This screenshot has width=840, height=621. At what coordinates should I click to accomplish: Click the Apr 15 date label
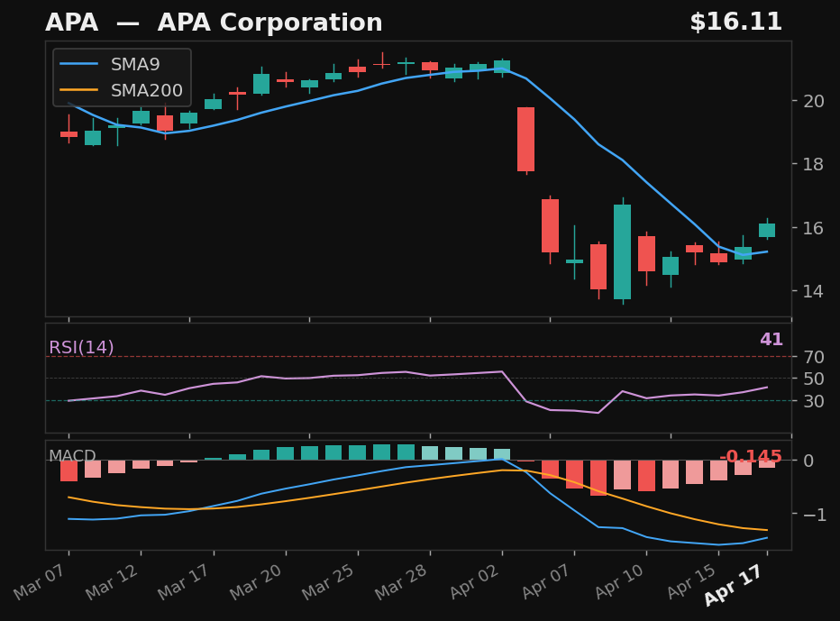[692, 581]
